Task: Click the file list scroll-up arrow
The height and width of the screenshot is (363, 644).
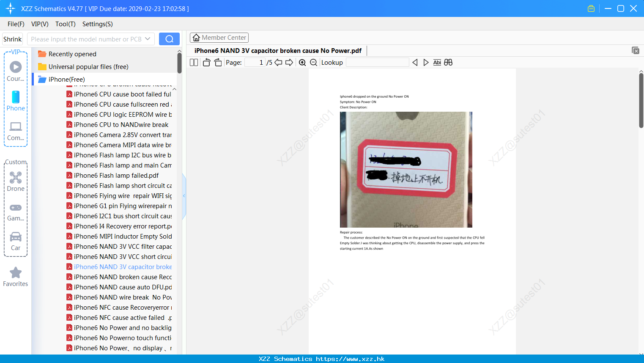Action: 174,89
